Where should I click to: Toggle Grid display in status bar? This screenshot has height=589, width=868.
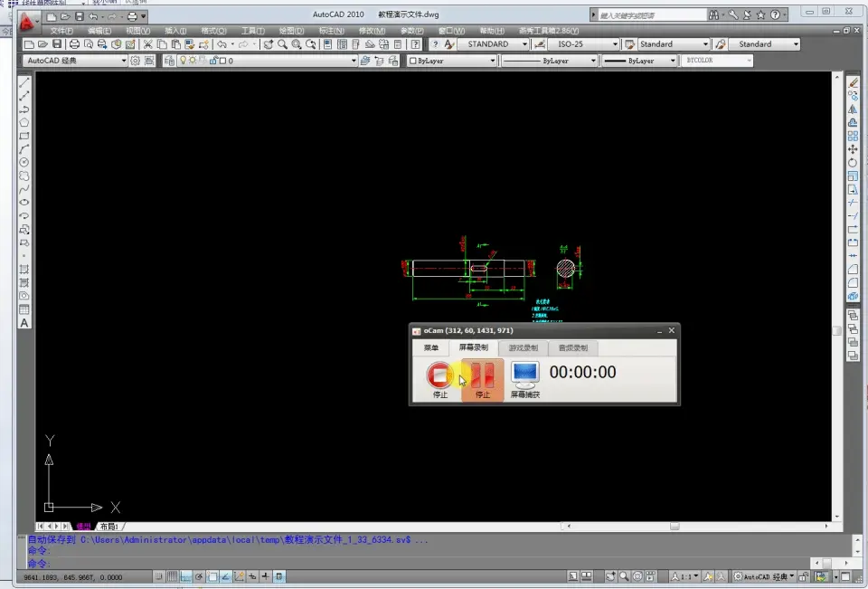(172, 577)
